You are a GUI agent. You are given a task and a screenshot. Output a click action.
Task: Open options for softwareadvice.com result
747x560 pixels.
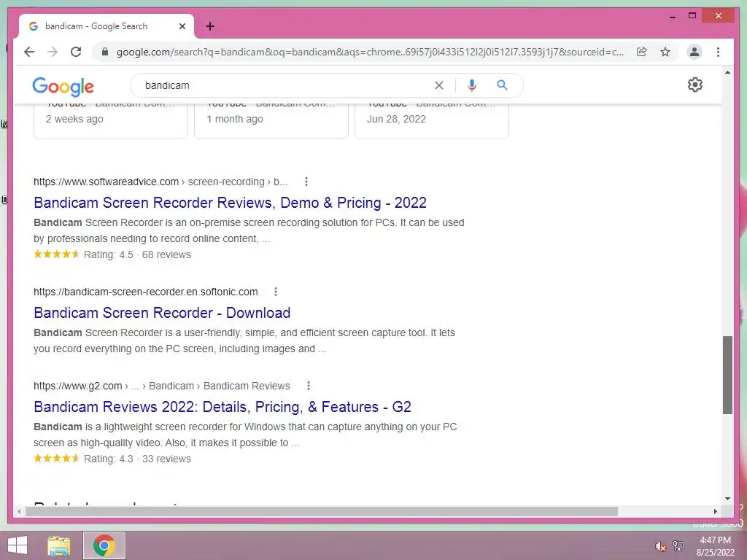pos(306,182)
